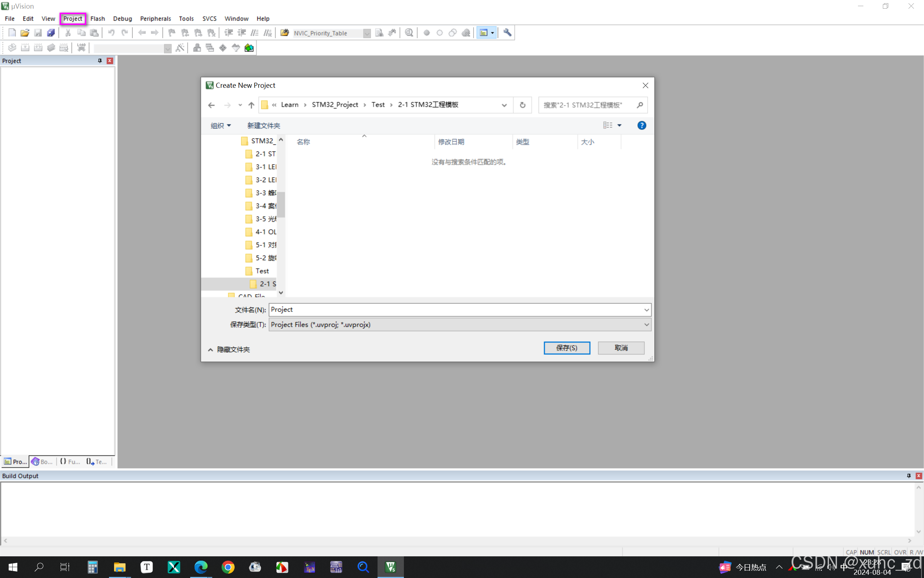The width and height of the screenshot is (924, 578).
Task: Open the SVCS menu
Action: pos(209,18)
